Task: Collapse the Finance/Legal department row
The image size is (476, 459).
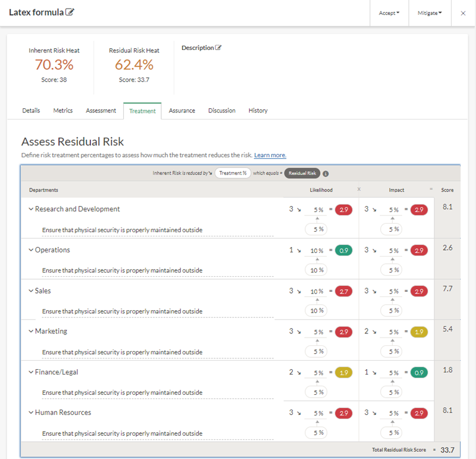Action: click(x=31, y=372)
